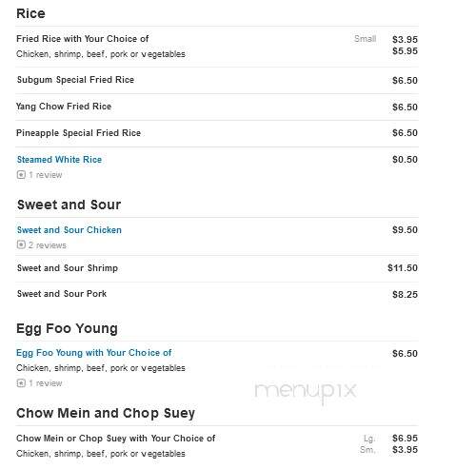
Task: Open the Steamed White Rice link
Action: coord(59,160)
